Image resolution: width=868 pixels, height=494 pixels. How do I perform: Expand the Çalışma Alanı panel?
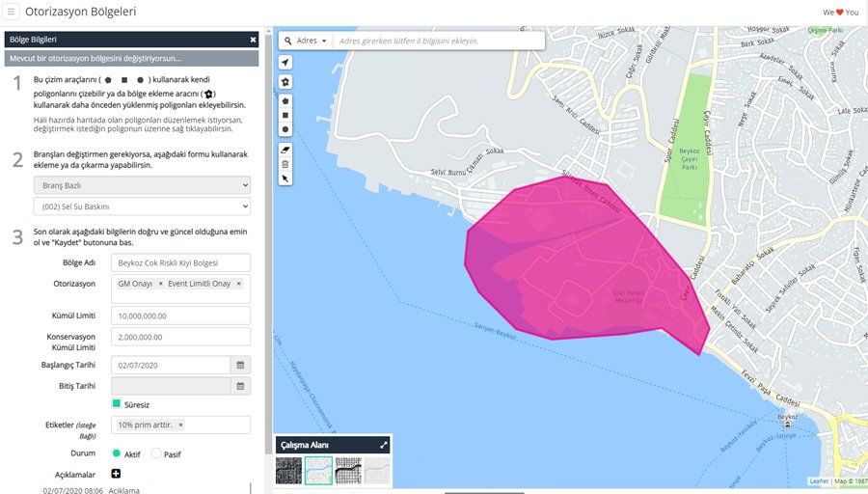[x=384, y=445]
